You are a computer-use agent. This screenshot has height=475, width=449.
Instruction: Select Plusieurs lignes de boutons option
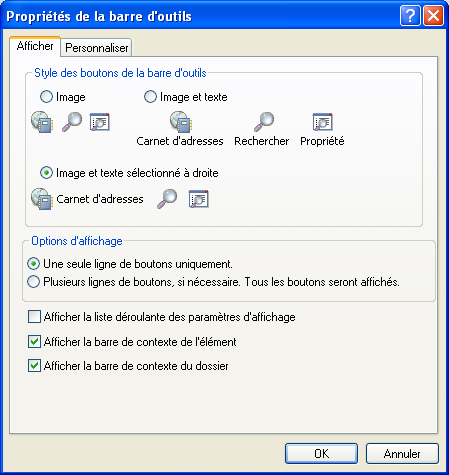[33, 282]
